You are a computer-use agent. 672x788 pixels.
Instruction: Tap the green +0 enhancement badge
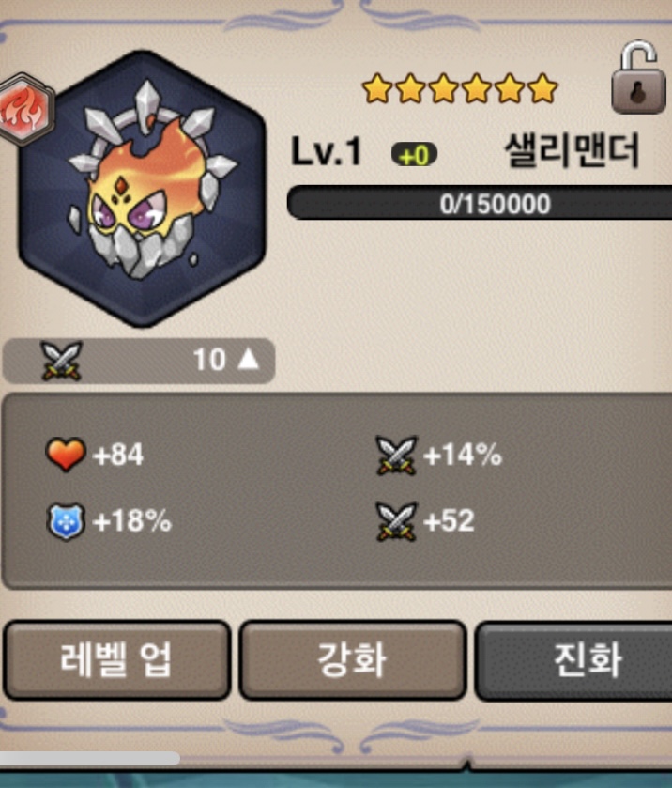click(x=414, y=155)
